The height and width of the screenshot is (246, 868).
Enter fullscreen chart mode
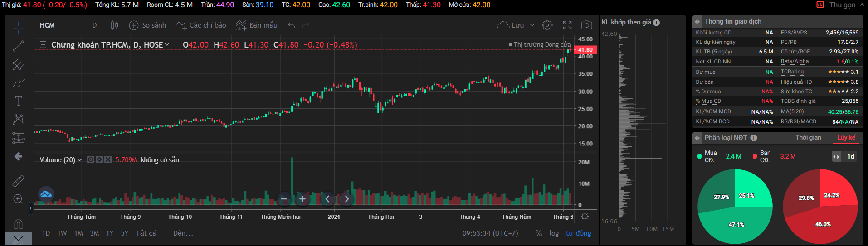point(567,25)
